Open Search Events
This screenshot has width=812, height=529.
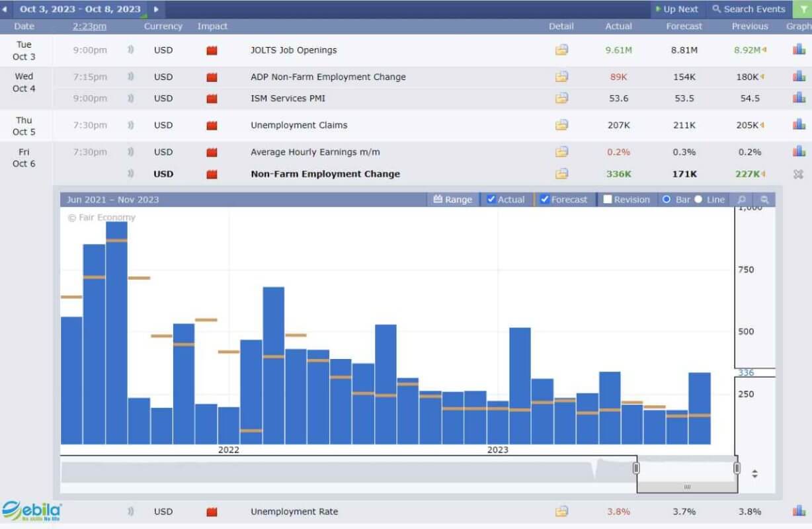[x=749, y=9]
